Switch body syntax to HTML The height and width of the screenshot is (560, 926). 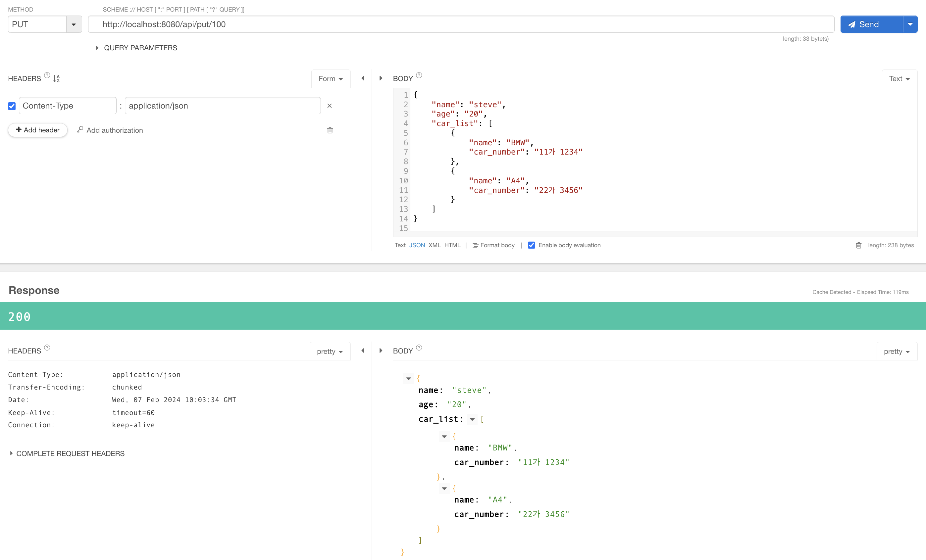(x=452, y=245)
